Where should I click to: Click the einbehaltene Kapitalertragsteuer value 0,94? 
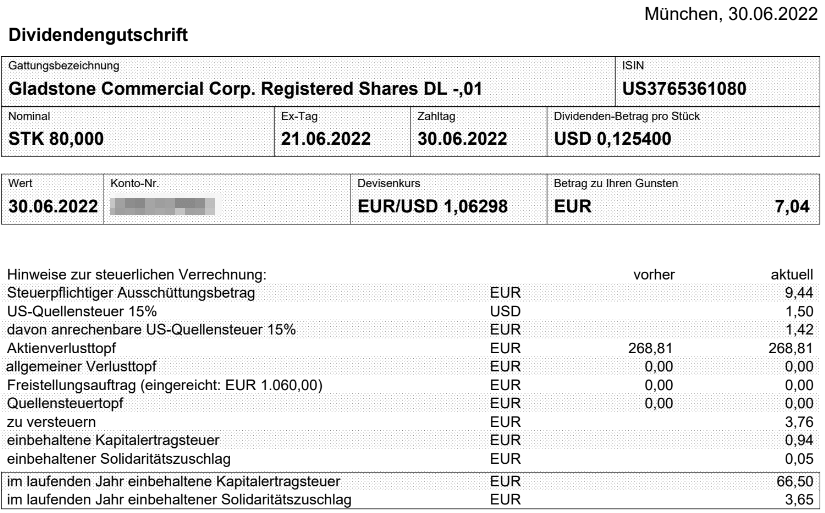pos(799,440)
